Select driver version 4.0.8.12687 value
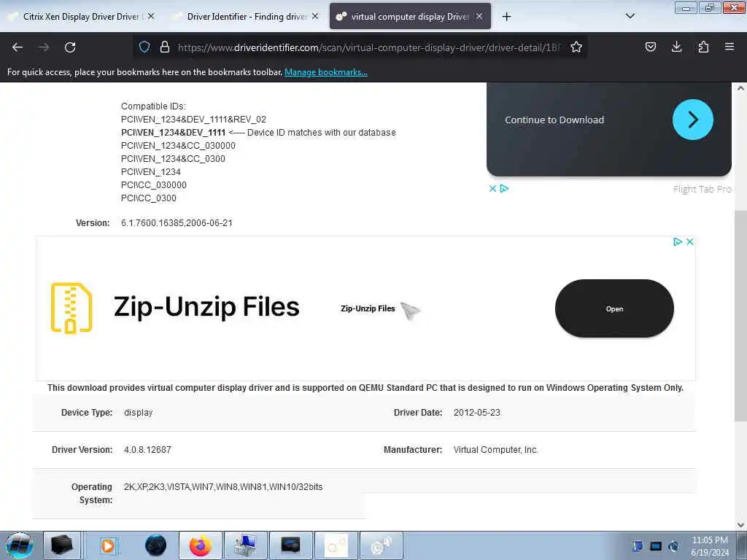This screenshot has width=747, height=560. click(x=147, y=450)
